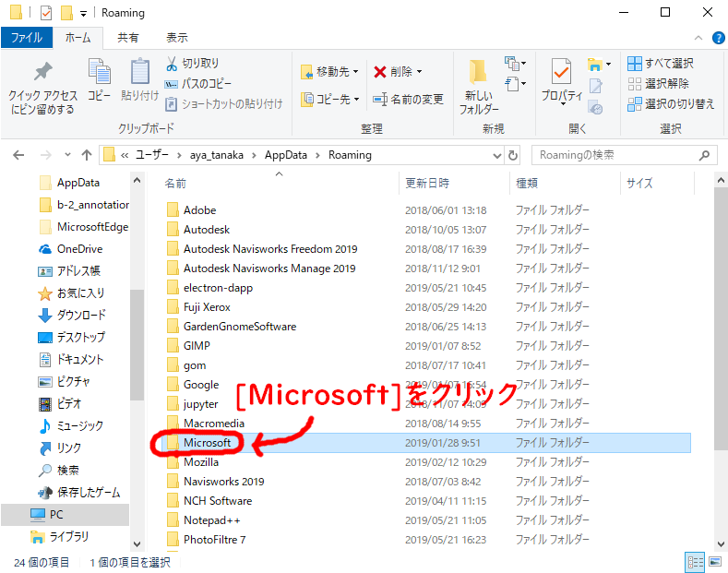Select OneDrive in the navigation pane

[x=70, y=249]
